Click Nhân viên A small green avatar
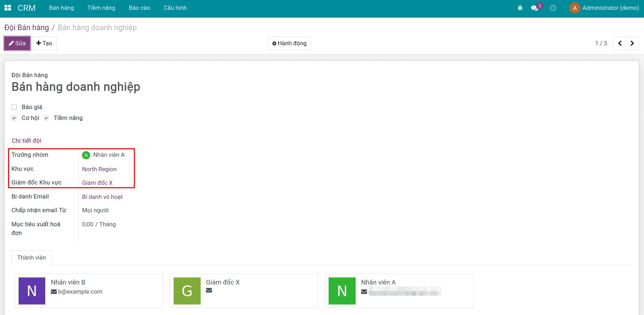644x315 pixels. [x=86, y=155]
